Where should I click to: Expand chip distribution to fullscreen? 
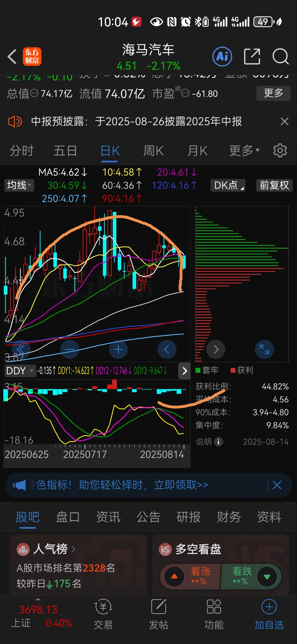pos(264,350)
